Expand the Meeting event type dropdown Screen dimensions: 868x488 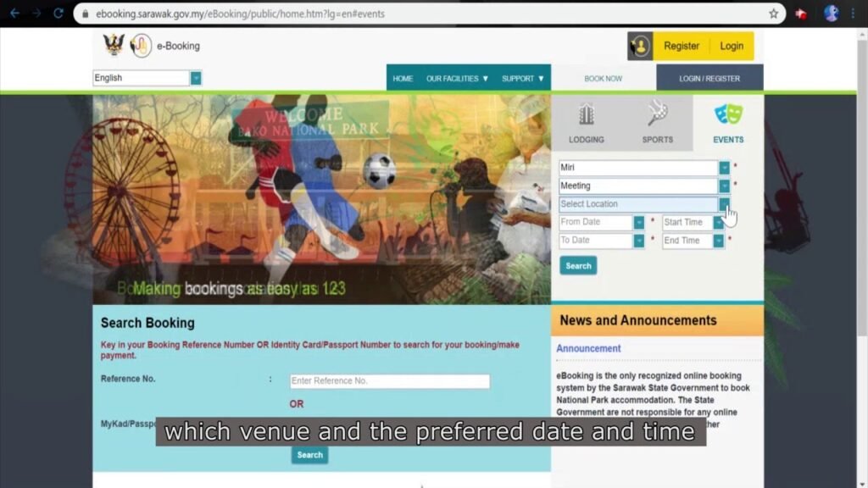pos(724,186)
